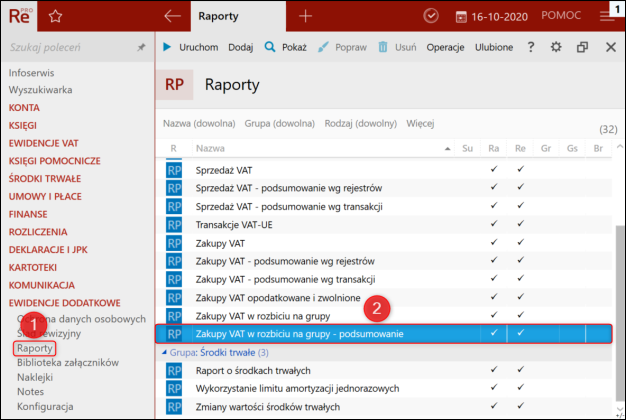626x420 pixels.
Task: Go back with the left arrow icon
Action: 172,16
